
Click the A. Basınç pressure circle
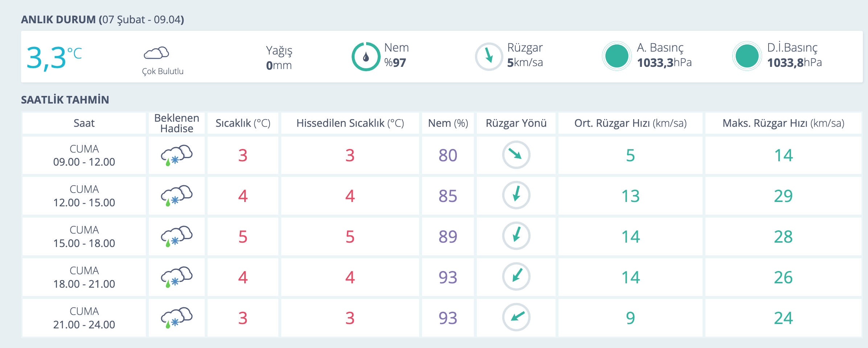[617, 56]
